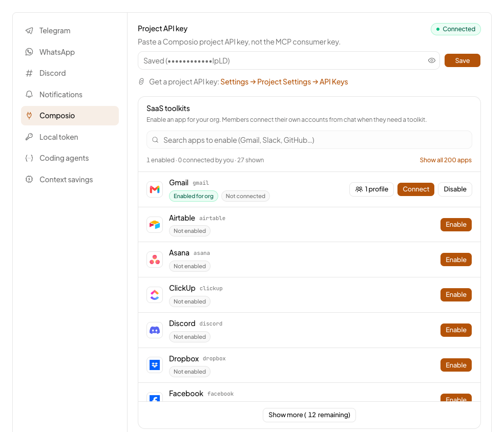The width and height of the screenshot is (504, 432).
Task: Click the Composio plug icon
Action: [29, 116]
